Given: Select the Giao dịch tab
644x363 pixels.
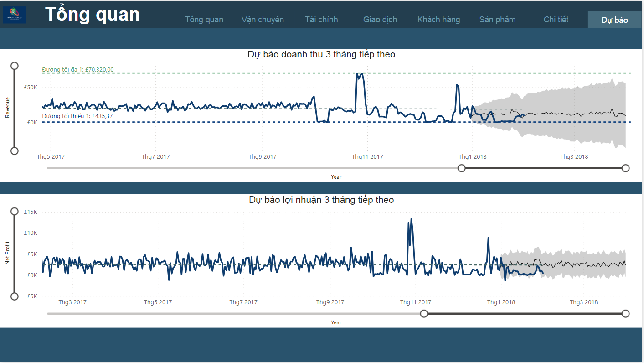Looking at the screenshot, I should 380,20.
